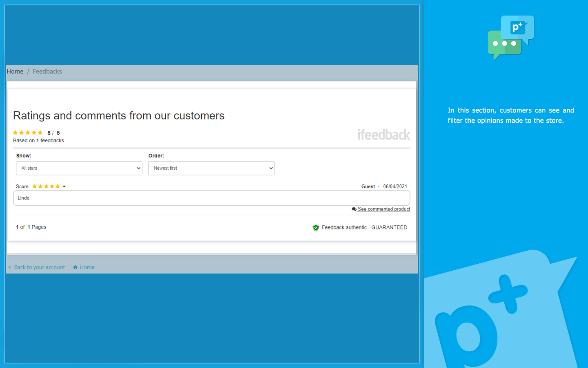Click the back chevron before account link
Viewport: 588px width, 368px height.
coord(9,267)
